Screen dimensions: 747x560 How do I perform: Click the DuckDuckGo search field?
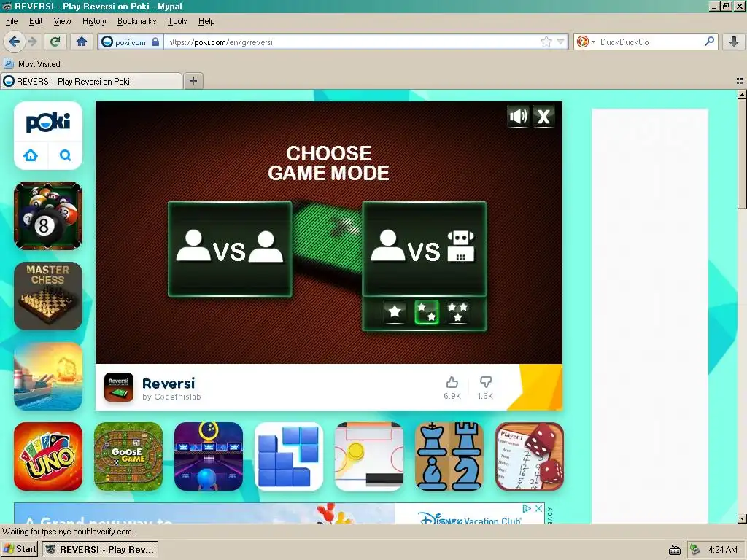tap(650, 42)
